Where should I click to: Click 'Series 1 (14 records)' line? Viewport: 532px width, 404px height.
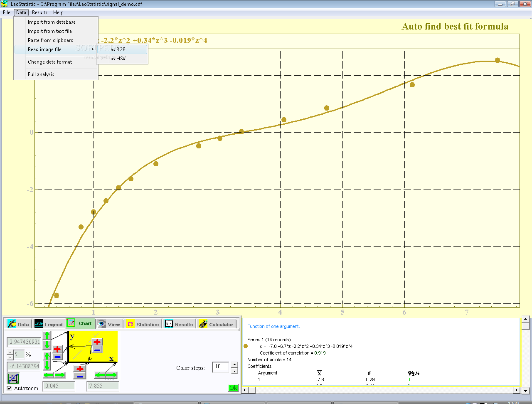pos(269,340)
